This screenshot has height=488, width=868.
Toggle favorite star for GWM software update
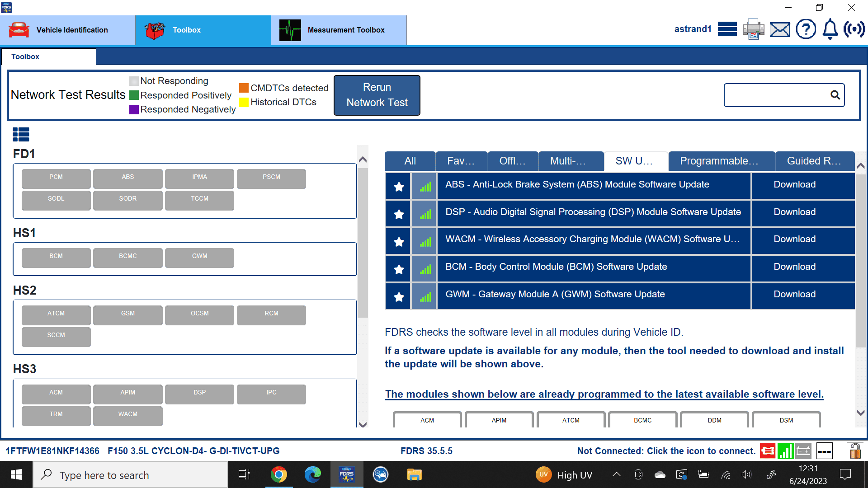coord(398,297)
